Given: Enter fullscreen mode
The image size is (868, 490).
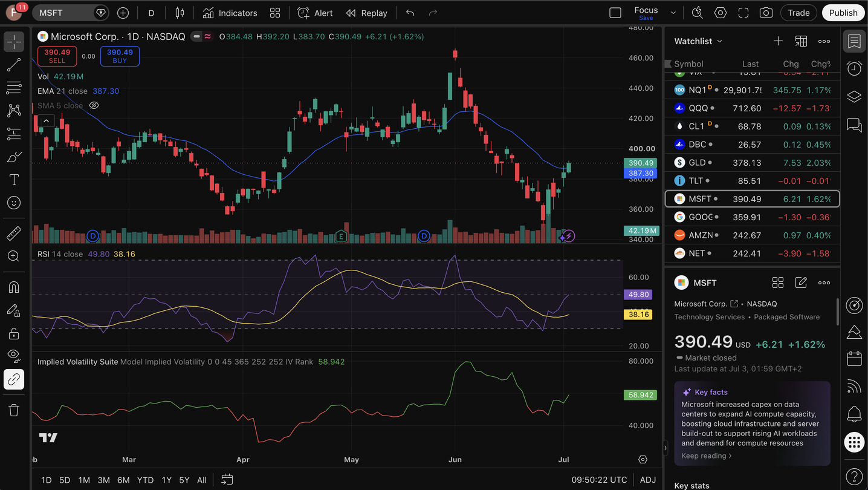Looking at the screenshot, I should 743,13.
